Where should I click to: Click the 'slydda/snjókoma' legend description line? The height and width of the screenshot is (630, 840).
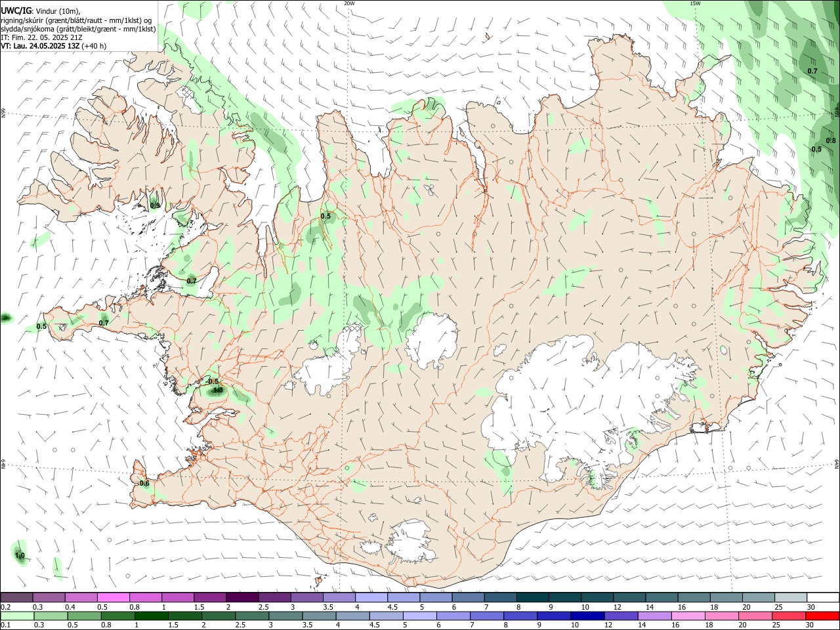coord(78,29)
